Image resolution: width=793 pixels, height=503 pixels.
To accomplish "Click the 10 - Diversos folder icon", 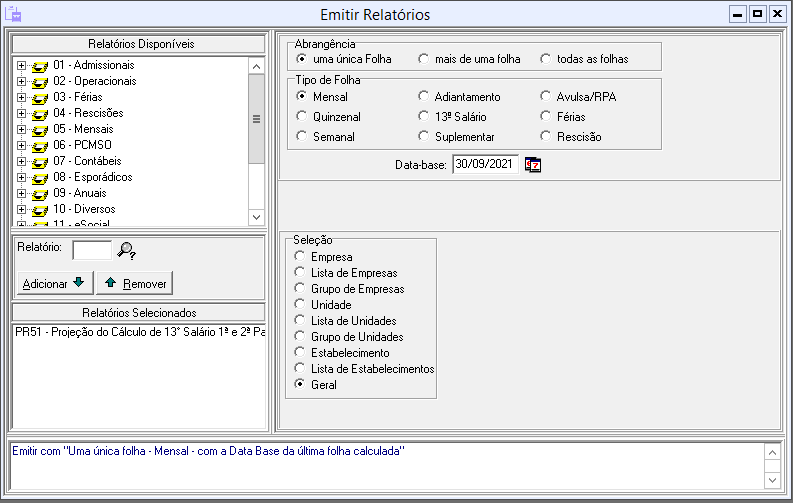I will tap(40, 209).
